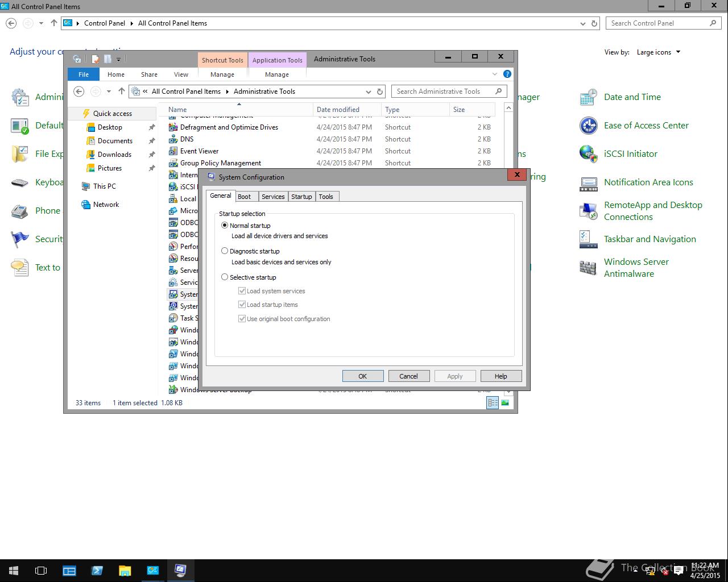This screenshot has width=728, height=582.
Task: Switch to details view icon in status bar
Action: [x=493, y=403]
